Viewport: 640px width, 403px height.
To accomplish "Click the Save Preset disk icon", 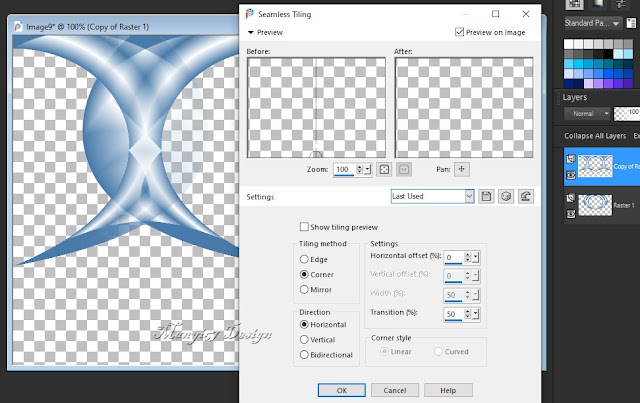I will pos(486,196).
